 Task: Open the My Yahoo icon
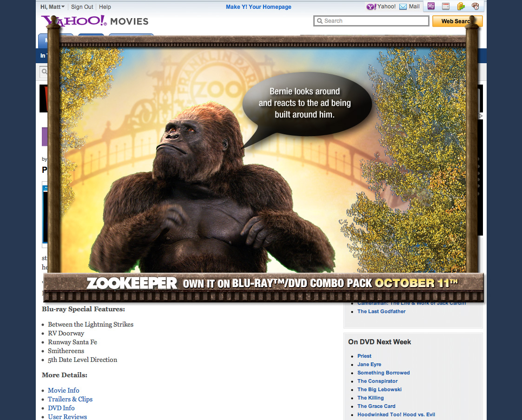pos(431,6)
